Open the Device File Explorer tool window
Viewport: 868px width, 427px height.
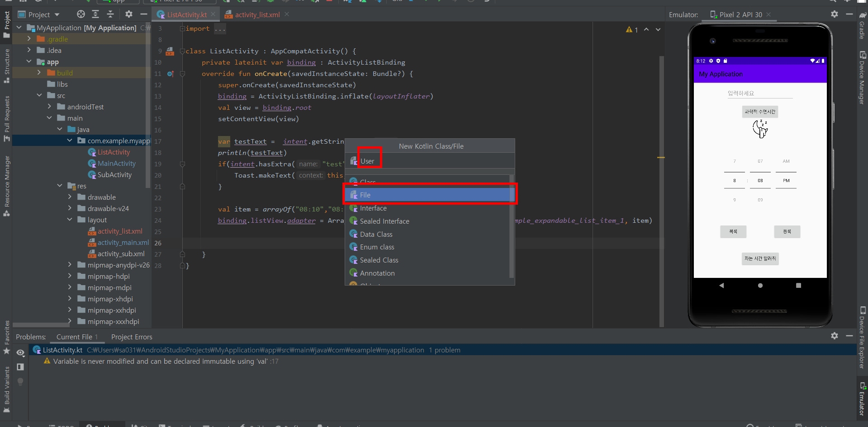pyautogui.click(x=862, y=338)
